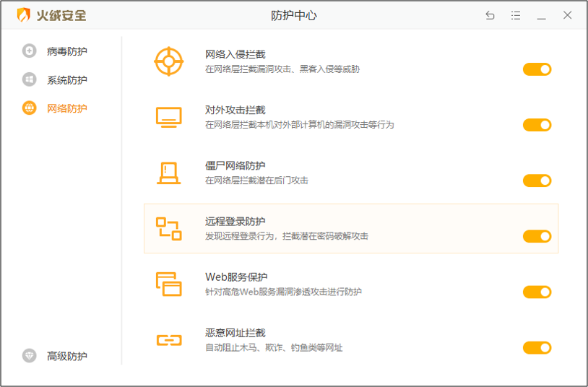Image resolution: width=588 pixels, height=387 pixels.
Task: Click description 在网络层拦截漏洞攻击、黑客入侵等威胁
Action: (x=282, y=69)
